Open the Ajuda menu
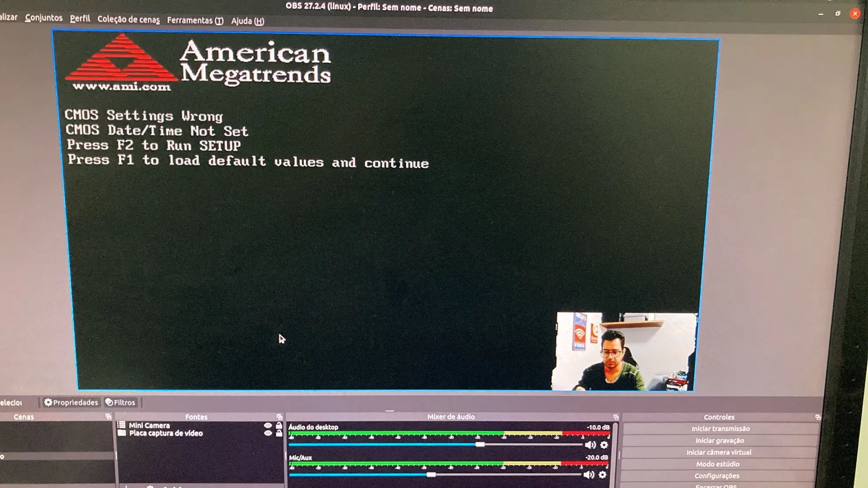 click(247, 21)
